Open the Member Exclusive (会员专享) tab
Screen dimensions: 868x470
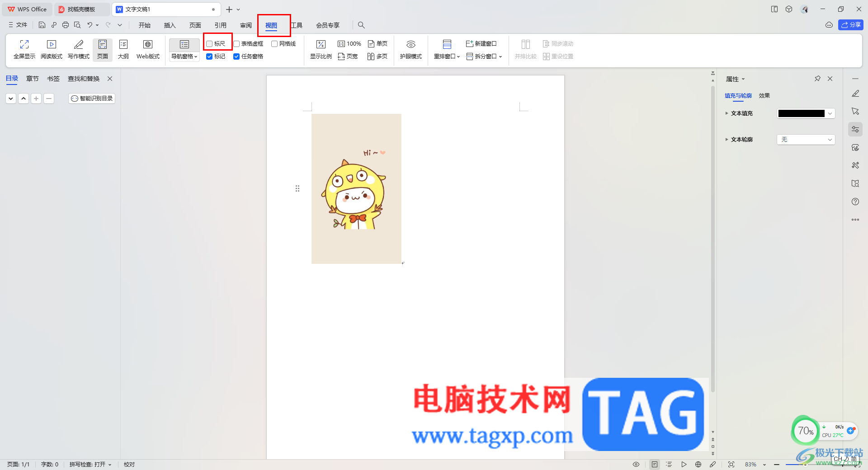[x=328, y=25]
